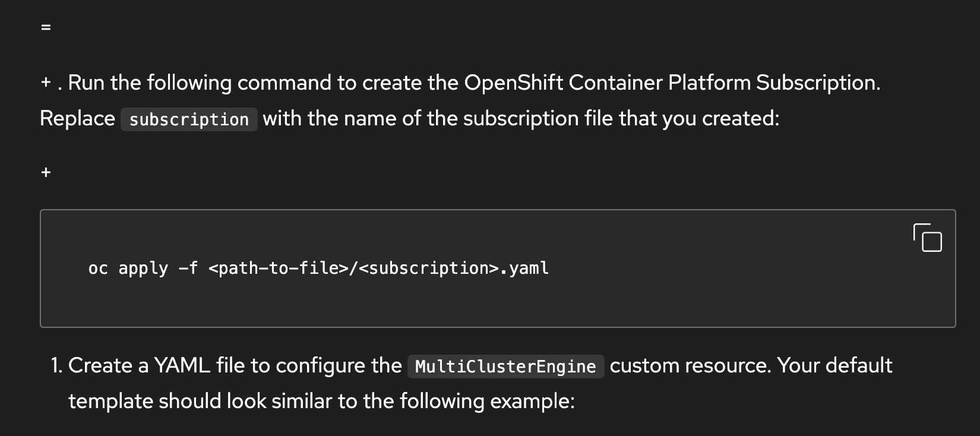980x436 pixels.
Task: Click the MultiClusterEngine inline code label
Action: [505, 367]
